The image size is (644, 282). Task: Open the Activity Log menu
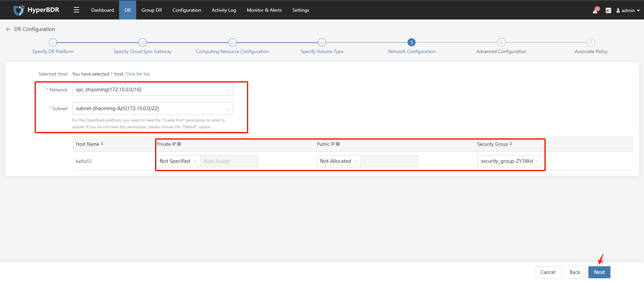[224, 10]
